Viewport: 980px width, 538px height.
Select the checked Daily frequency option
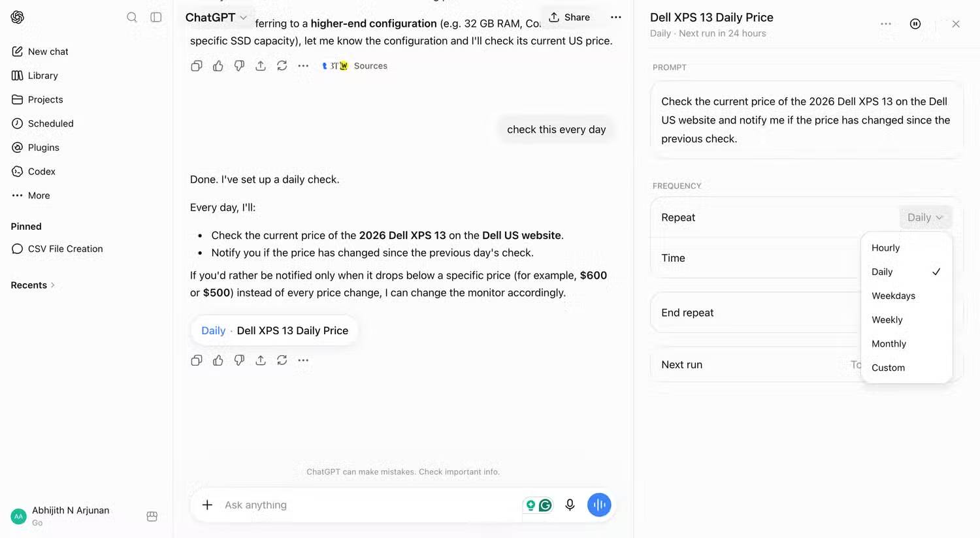(906, 272)
